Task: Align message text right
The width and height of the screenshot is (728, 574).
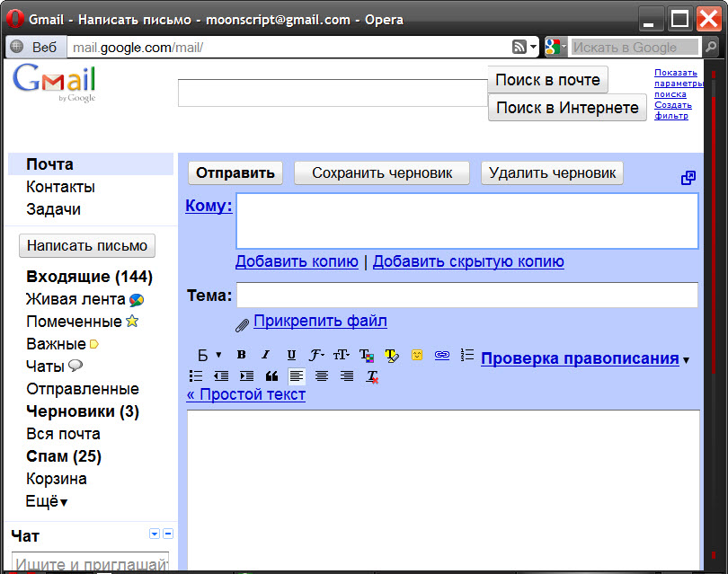Action: click(x=347, y=375)
